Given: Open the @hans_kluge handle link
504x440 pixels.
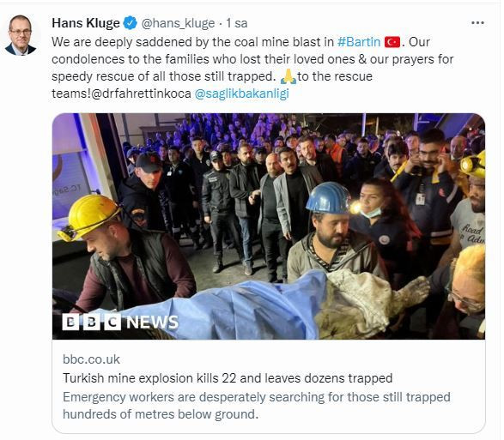Looking at the screenshot, I should click(x=178, y=23).
